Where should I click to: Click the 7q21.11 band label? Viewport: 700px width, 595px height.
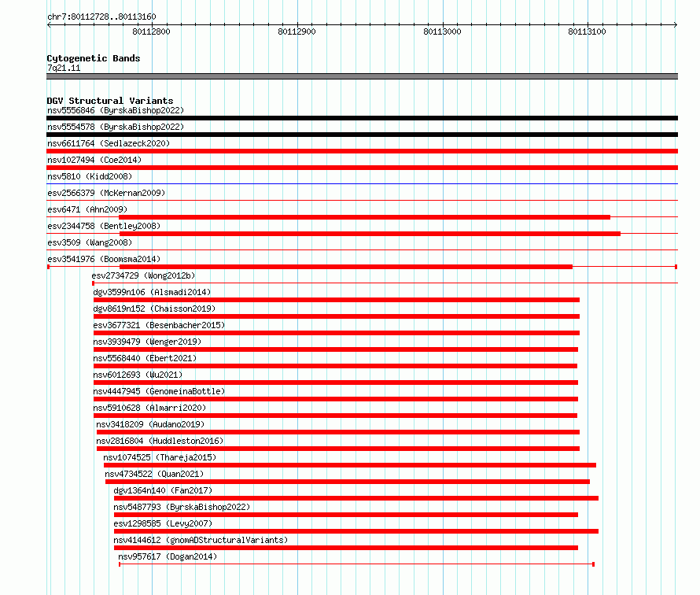pyautogui.click(x=64, y=68)
